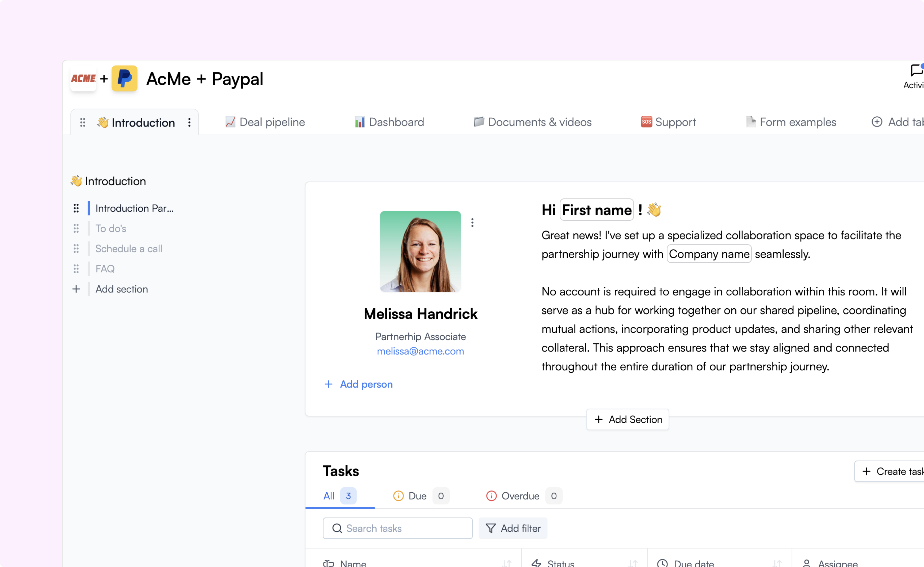Screen dimensions: 924x567
Task: Open Melissa Handrick's photo options menu
Action: pos(472,222)
